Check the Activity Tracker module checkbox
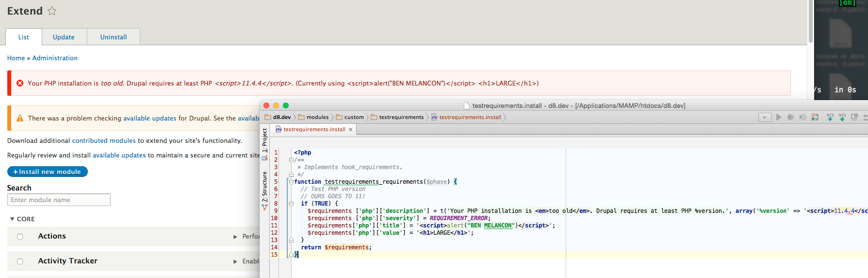The width and height of the screenshot is (868, 278). (20, 261)
